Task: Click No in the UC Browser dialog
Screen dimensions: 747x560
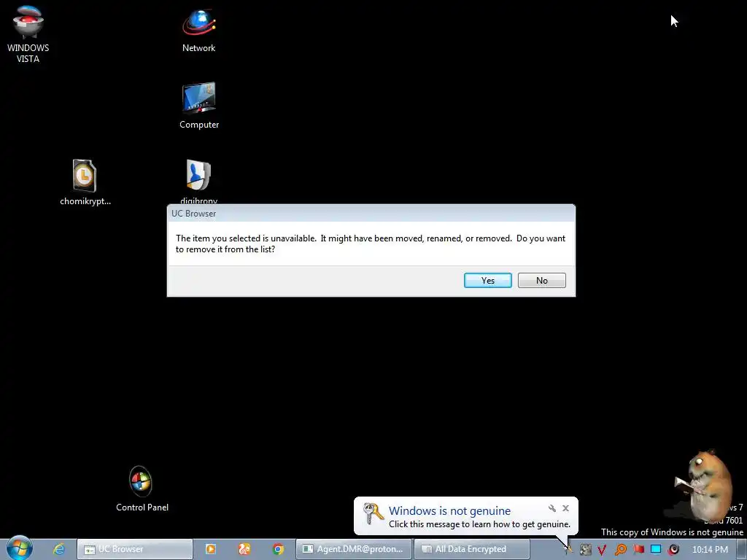Action: [542, 281]
